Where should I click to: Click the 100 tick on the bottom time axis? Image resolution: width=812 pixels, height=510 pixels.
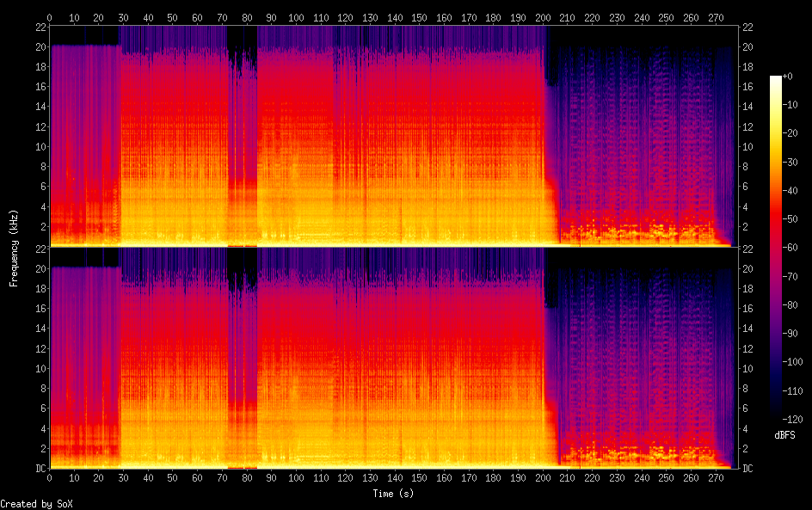[296, 478]
